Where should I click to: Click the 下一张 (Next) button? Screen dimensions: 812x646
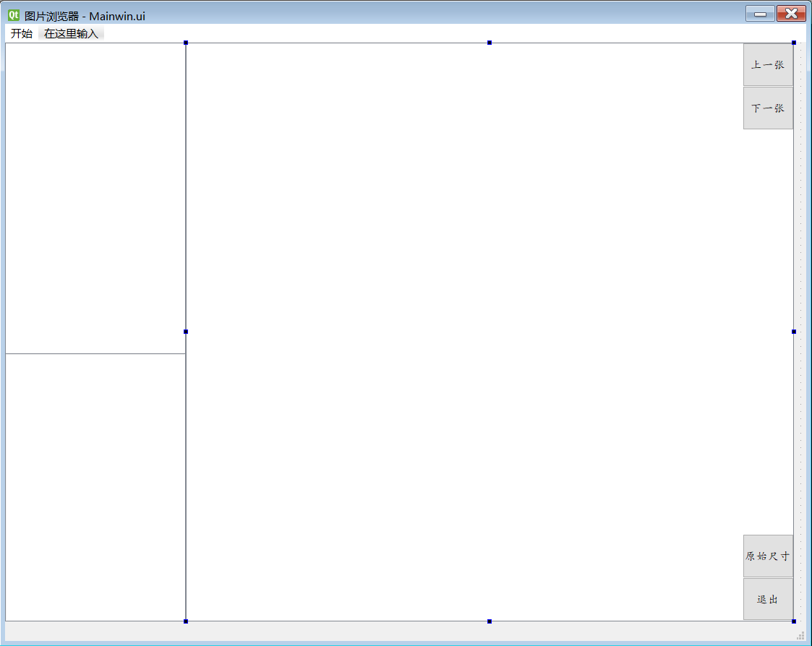click(768, 108)
